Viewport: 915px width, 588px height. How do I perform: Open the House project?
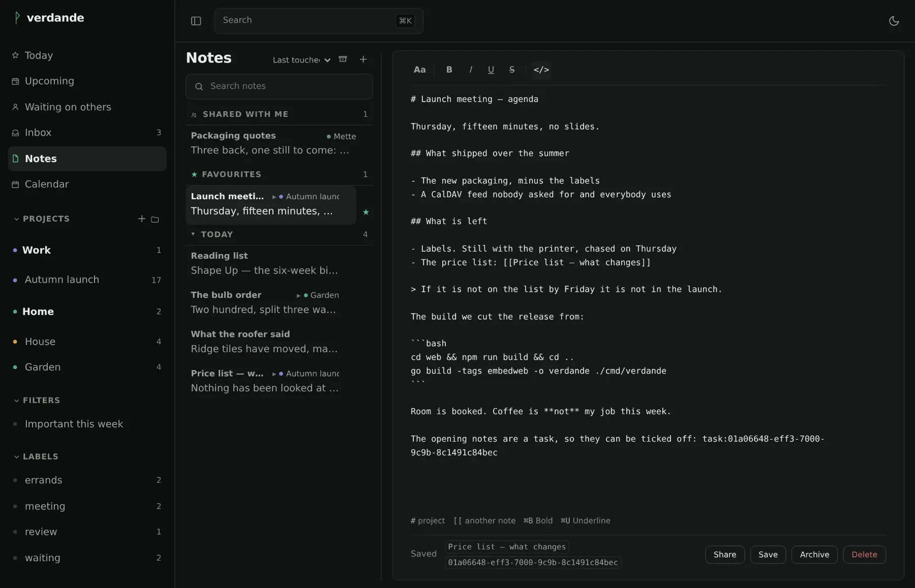pos(87,342)
